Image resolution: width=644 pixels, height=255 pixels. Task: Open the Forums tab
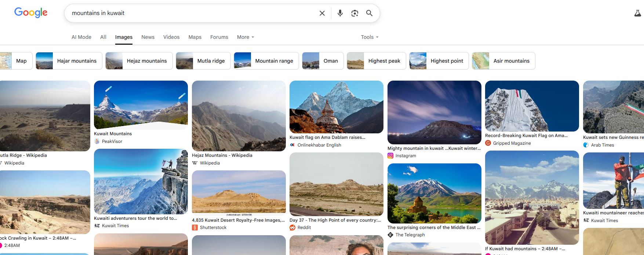tap(219, 37)
